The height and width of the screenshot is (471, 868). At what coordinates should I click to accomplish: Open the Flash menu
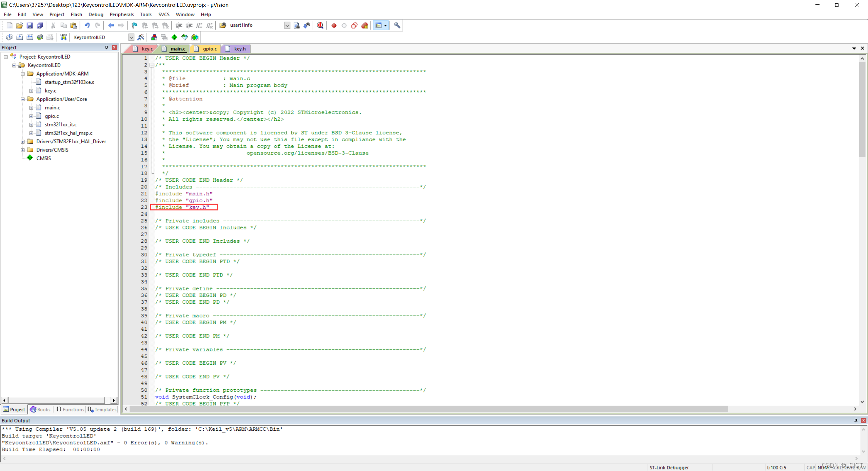[x=76, y=15]
